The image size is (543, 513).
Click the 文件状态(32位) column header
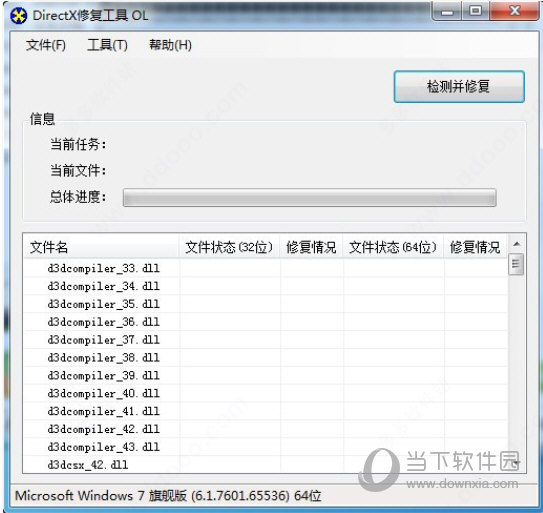pyautogui.click(x=229, y=247)
